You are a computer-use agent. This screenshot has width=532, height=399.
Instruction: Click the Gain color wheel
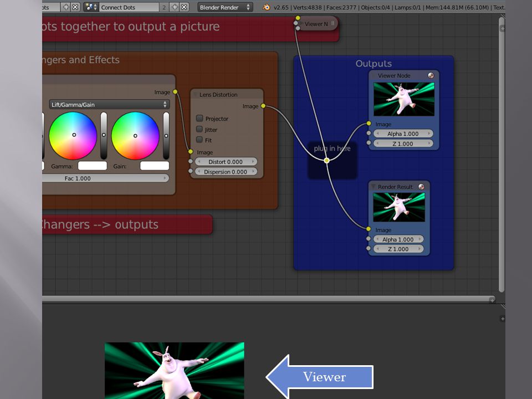pos(135,135)
